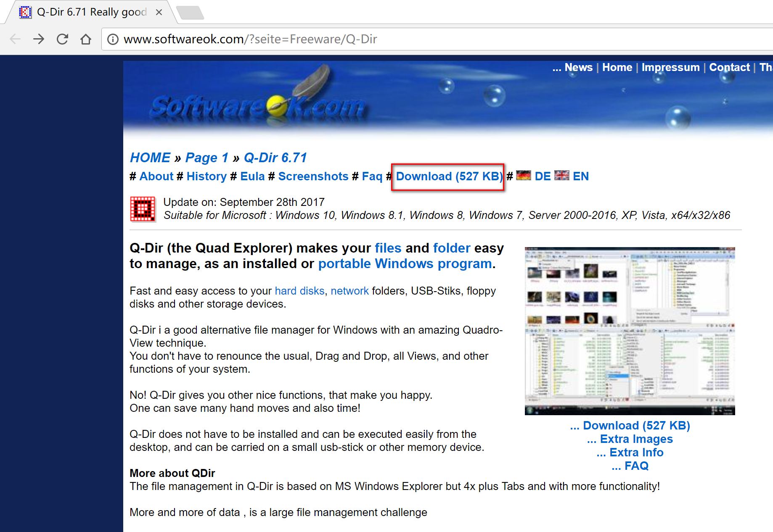Click the 'More about QDir' heading
773x532 pixels.
(x=172, y=473)
